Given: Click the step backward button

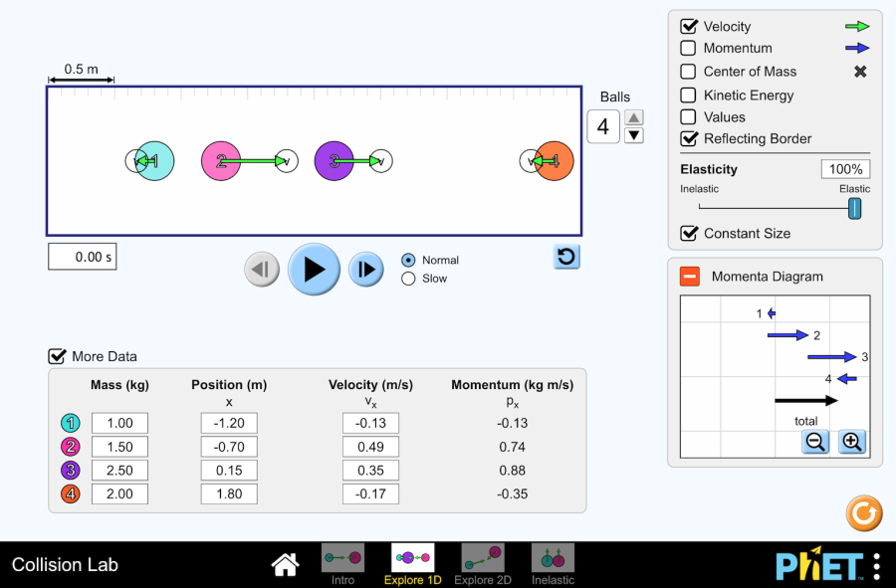Looking at the screenshot, I should pos(262,269).
